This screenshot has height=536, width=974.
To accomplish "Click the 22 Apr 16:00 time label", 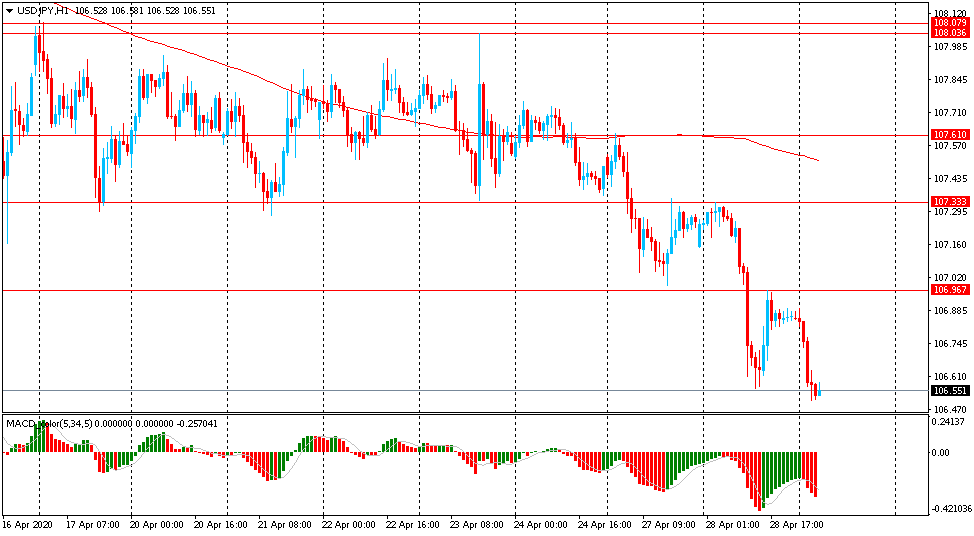I will click(412, 525).
